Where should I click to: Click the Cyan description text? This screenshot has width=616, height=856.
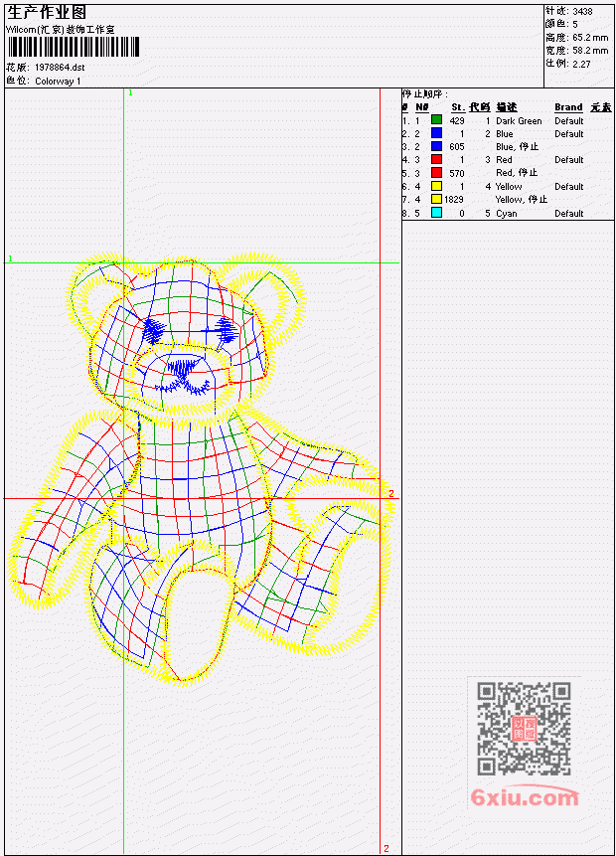[507, 213]
